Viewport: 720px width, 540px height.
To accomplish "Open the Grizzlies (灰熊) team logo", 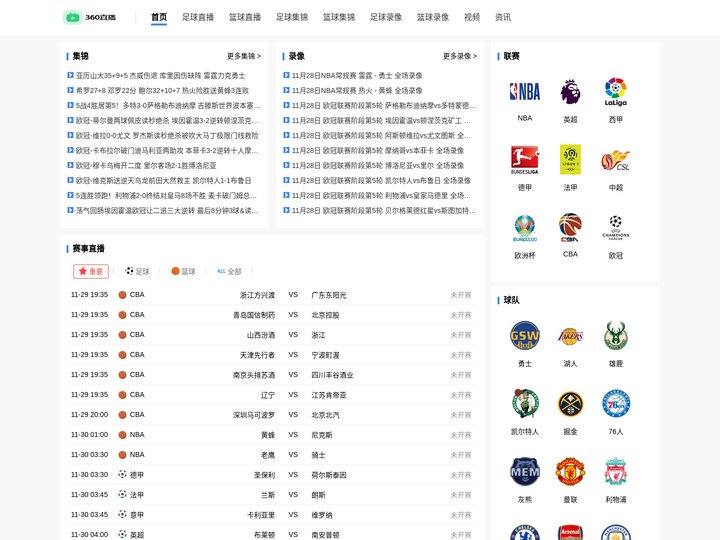I will [524, 472].
